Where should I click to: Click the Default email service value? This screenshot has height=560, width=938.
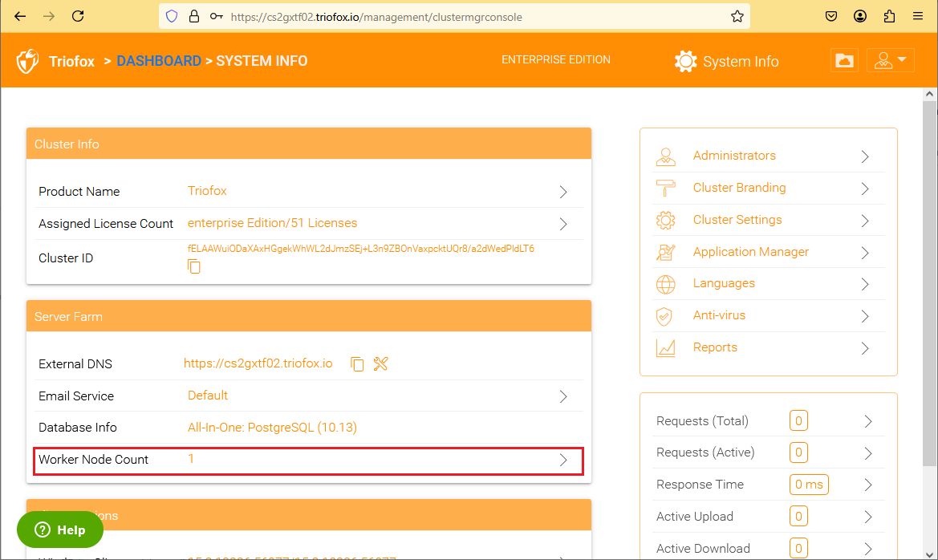pyautogui.click(x=208, y=396)
